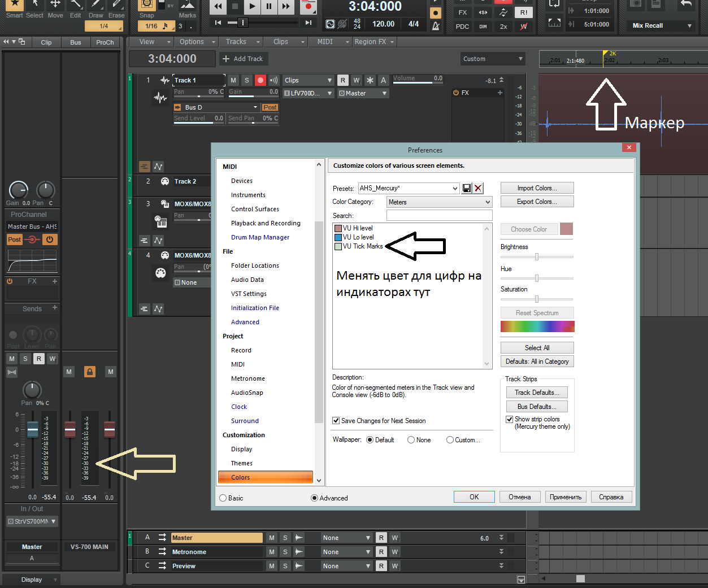Click the Add Track button

coord(243,59)
